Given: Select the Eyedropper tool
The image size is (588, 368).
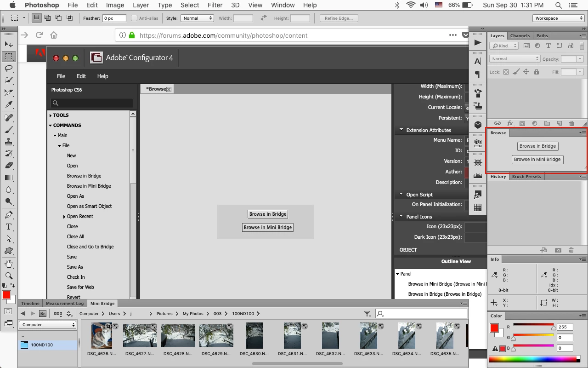Looking at the screenshot, I should [9, 104].
